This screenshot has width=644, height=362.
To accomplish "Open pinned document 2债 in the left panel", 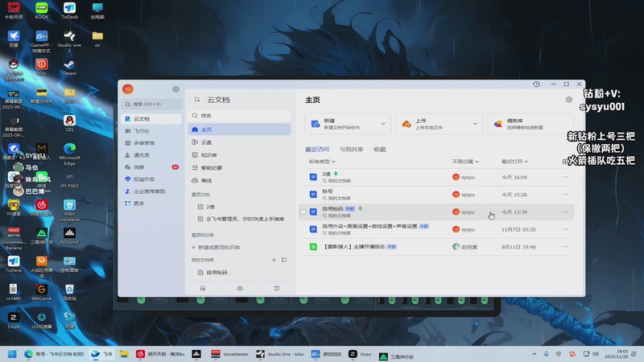I will pos(239,207).
